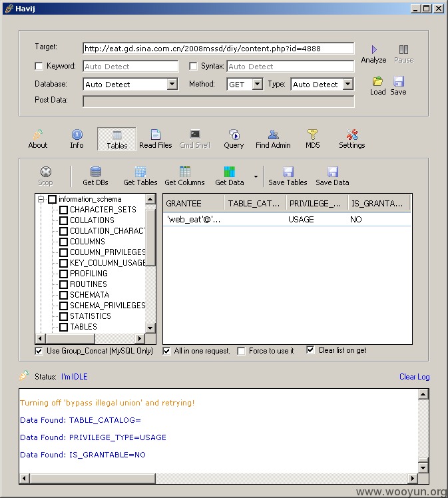The height and width of the screenshot is (498, 448).
Task: Switch to the Info section
Action: (x=77, y=139)
